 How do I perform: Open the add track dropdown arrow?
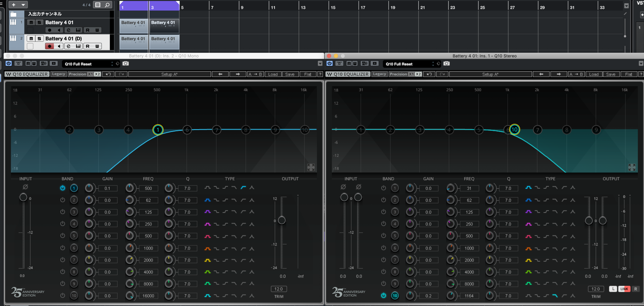pyautogui.click(x=23, y=5)
